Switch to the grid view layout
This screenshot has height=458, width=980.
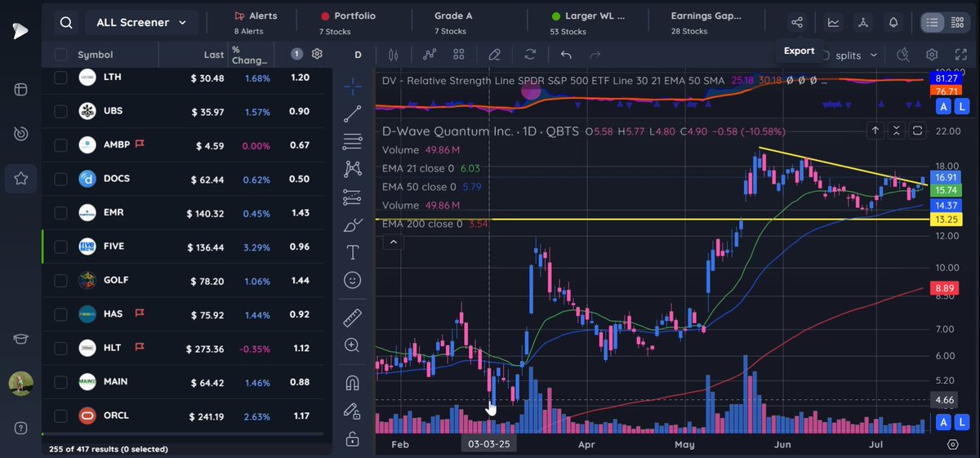[x=957, y=23]
